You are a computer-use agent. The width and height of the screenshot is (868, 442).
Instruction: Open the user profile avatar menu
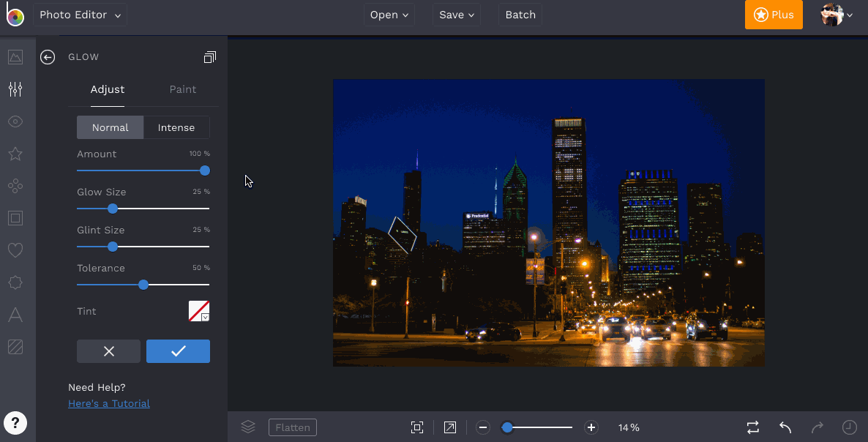tap(837, 15)
